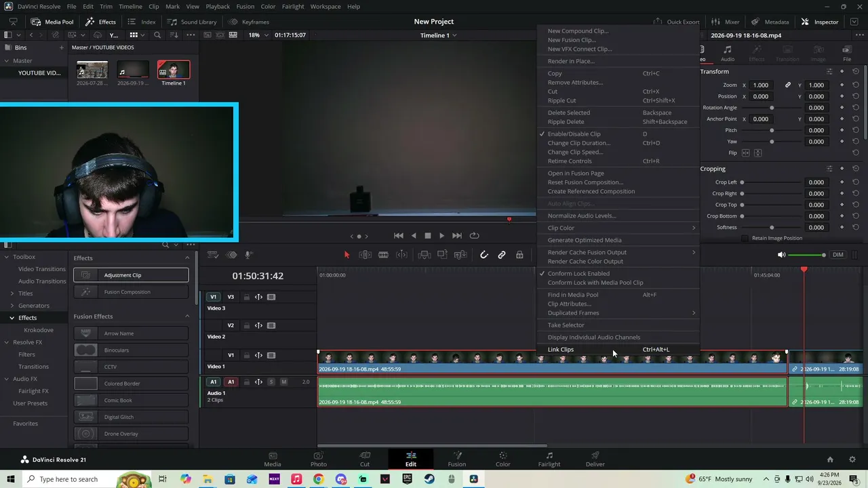Lock the Video 3 track
Viewport: 868px width, 488px height.
(247, 297)
